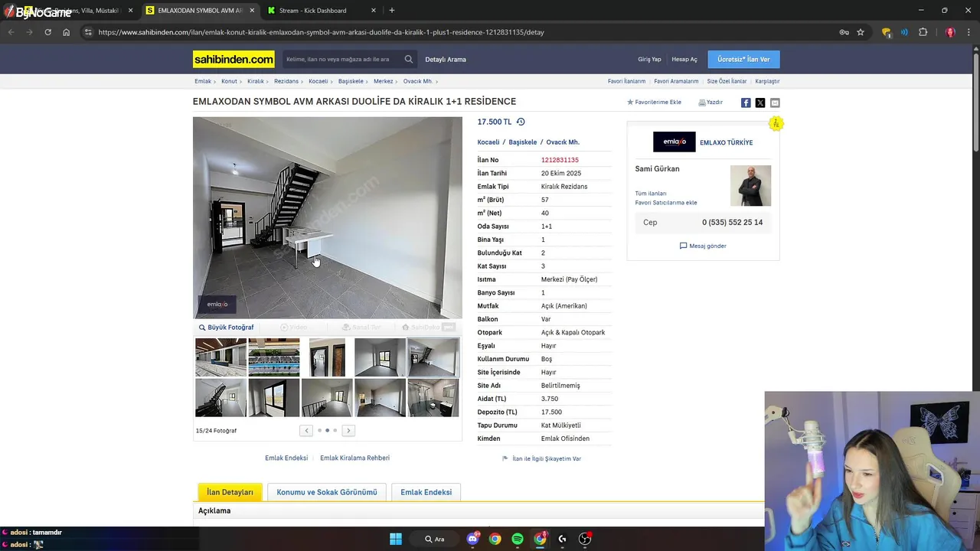
Task: Click Yazdır print link
Action: point(710,103)
